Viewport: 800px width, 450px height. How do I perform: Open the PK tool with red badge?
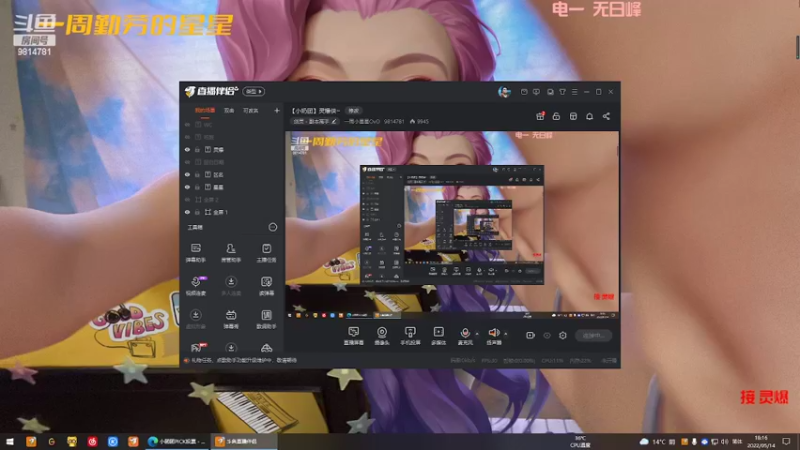(197, 347)
